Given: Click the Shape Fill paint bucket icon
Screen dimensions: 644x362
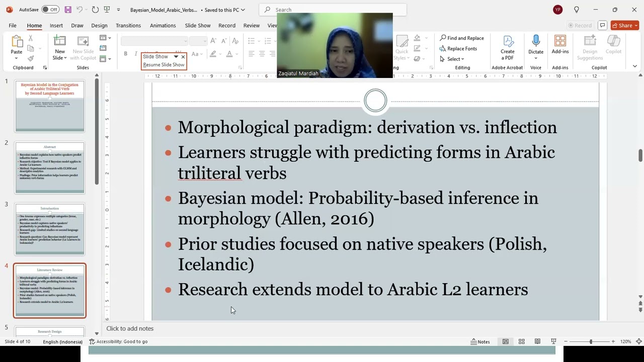Looking at the screenshot, I should pos(417,38).
